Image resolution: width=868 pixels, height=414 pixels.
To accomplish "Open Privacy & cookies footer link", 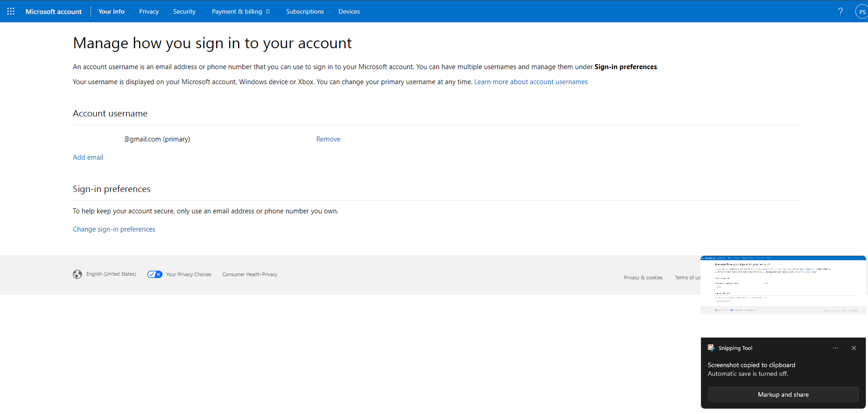I will click(x=643, y=278).
